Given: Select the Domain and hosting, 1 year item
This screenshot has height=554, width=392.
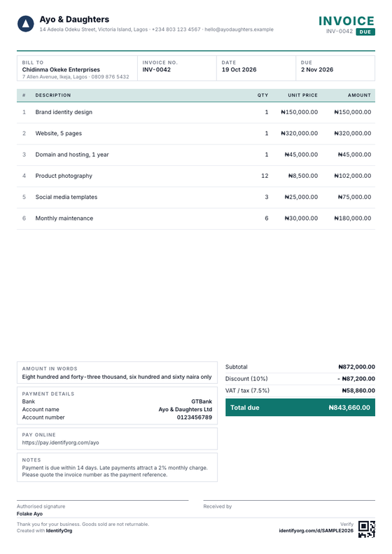Looking at the screenshot, I should tap(196, 155).
